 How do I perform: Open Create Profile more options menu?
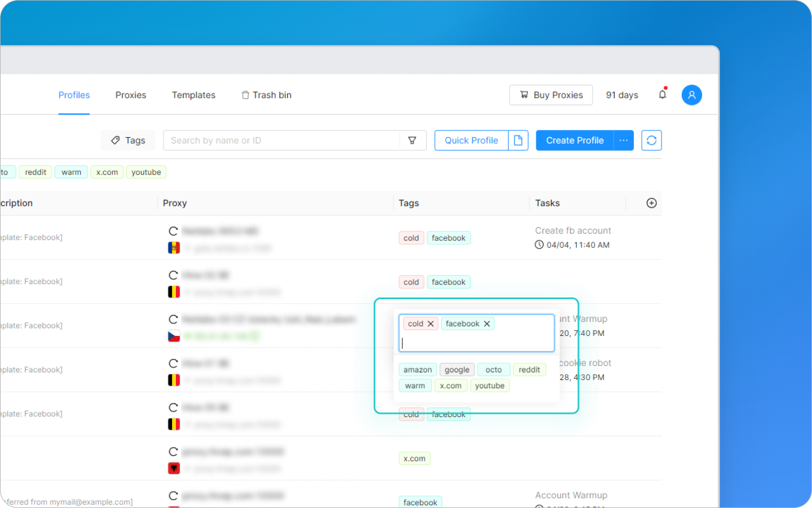coord(624,141)
